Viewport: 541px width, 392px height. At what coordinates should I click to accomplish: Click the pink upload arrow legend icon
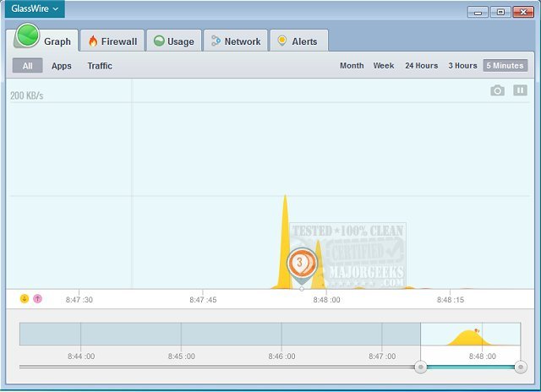coord(37,299)
